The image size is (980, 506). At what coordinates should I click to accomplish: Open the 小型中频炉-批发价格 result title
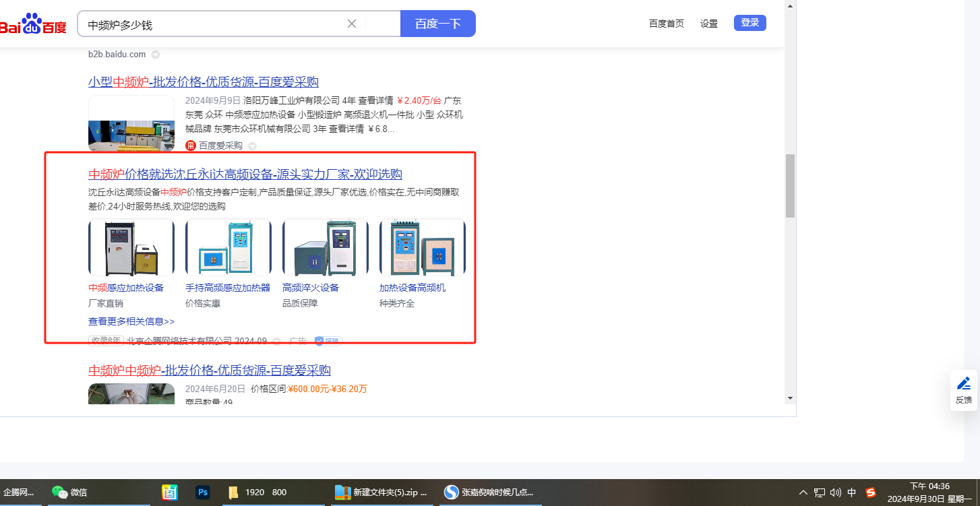(x=204, y=82)
